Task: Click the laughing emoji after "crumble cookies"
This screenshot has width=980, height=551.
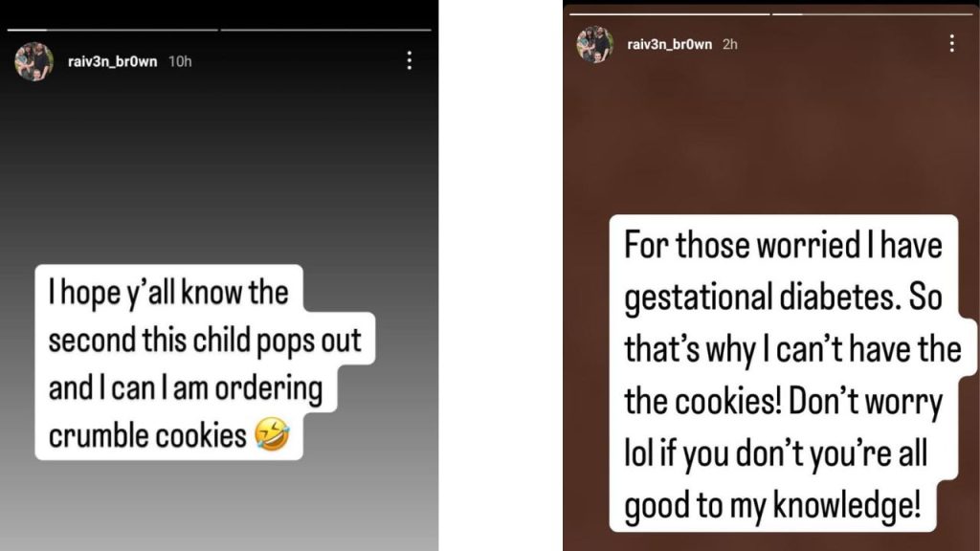Action: [272, 436]
